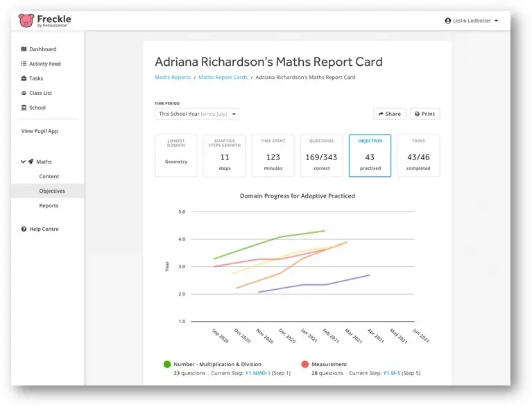Open the Y1.NMD-1 current step link
Image resolution: width=532 pixels, height=407 pixels.
[258, 373]
